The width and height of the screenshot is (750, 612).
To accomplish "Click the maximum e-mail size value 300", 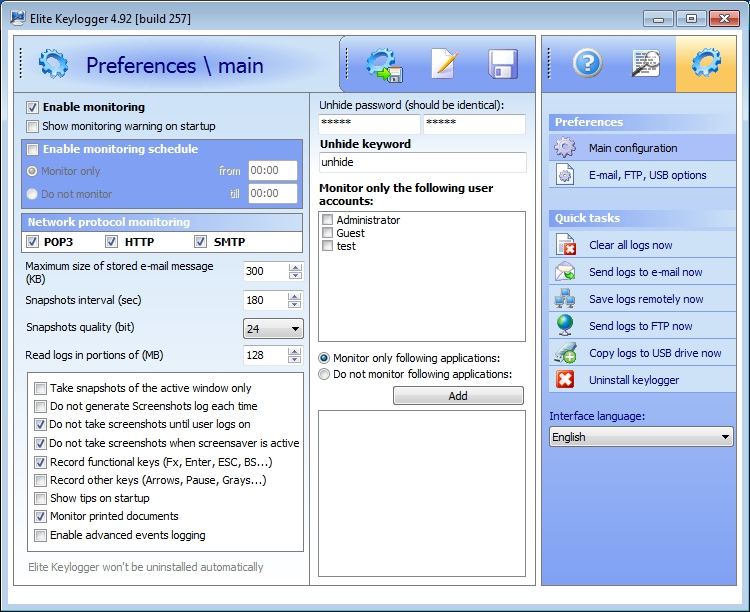I will click(266, 271).
